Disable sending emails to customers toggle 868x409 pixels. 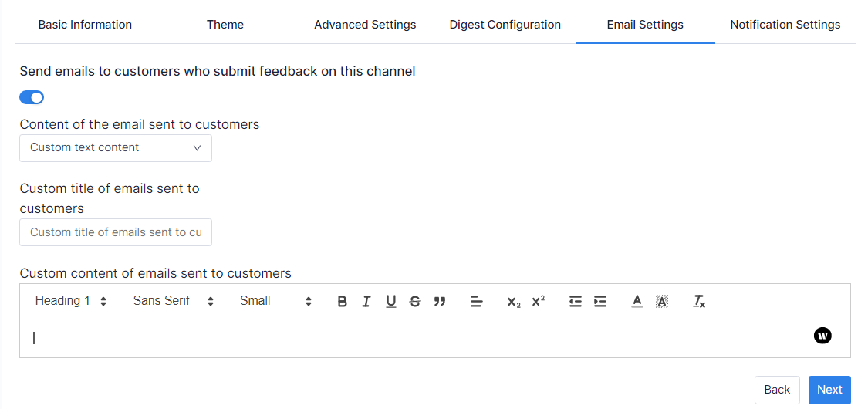(x=32, y=97)
